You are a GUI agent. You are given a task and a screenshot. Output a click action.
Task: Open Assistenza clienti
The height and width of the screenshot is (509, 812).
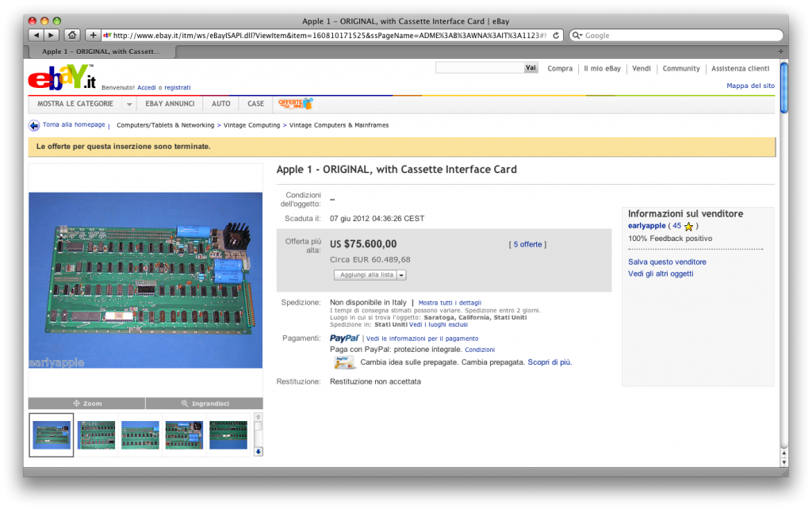click(x=740, y=68)
